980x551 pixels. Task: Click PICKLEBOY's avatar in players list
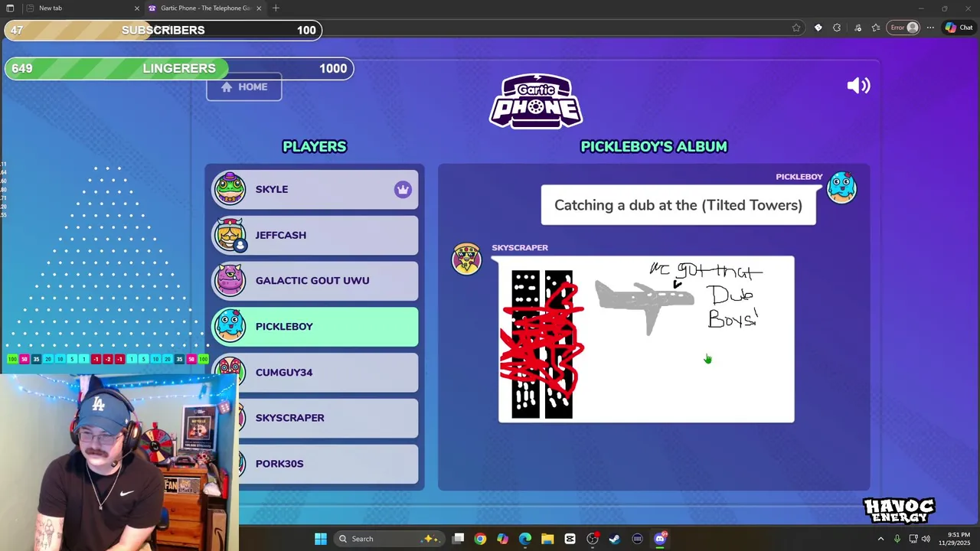click(x=230, y=327)
